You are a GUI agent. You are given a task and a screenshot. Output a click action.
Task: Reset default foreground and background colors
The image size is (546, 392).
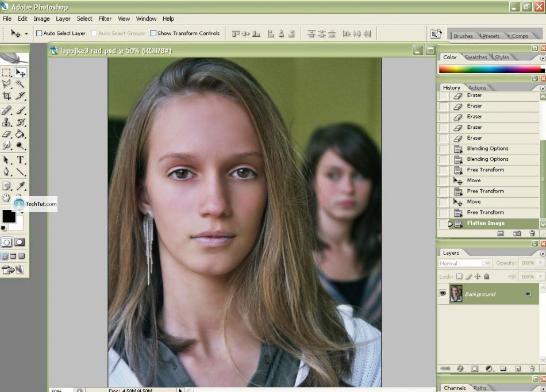tap(3, 228)
